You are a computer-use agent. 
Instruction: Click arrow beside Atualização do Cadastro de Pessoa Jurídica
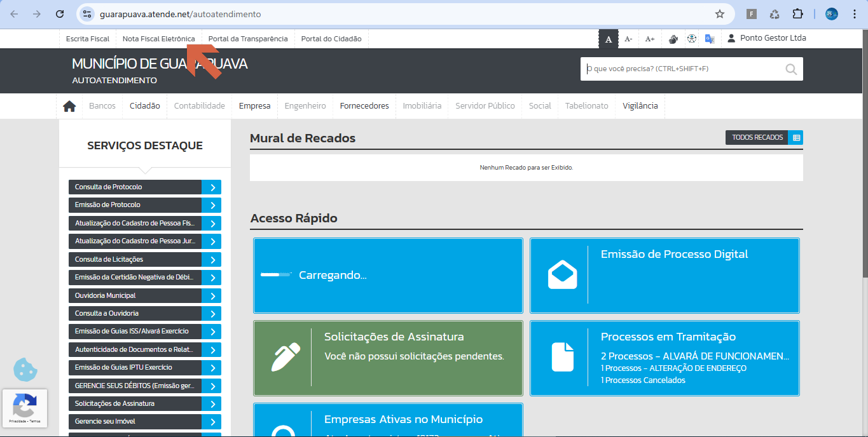click(212, 241)
